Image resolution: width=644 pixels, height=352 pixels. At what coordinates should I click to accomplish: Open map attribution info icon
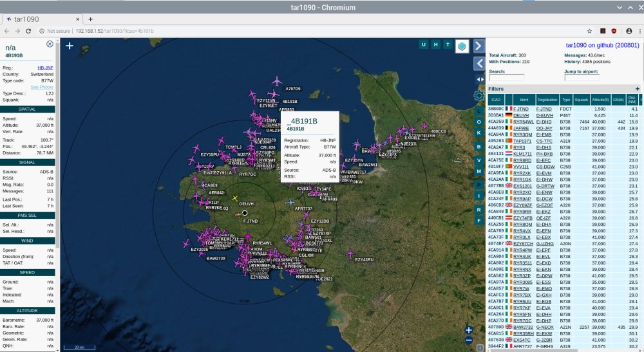tap(480, 347)
